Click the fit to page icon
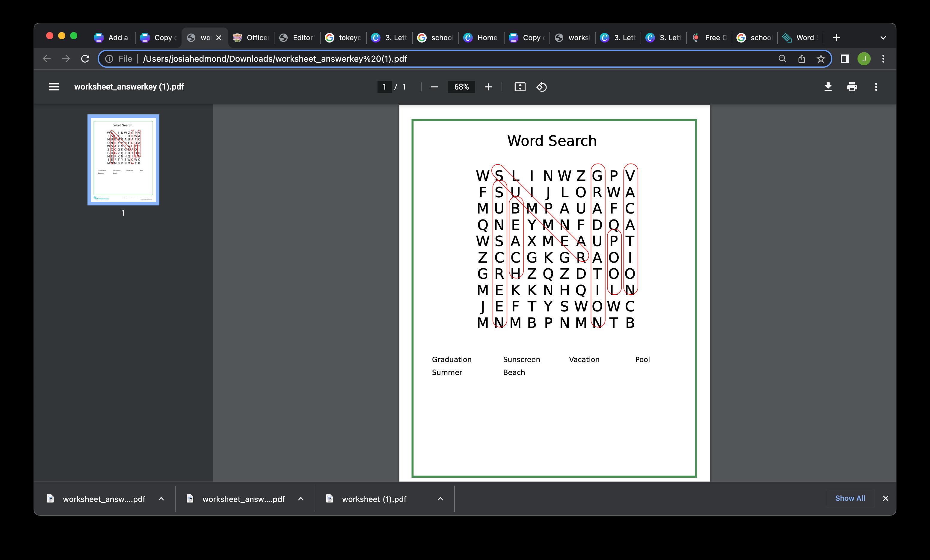The image size is (930, 560). click(520, 87)
